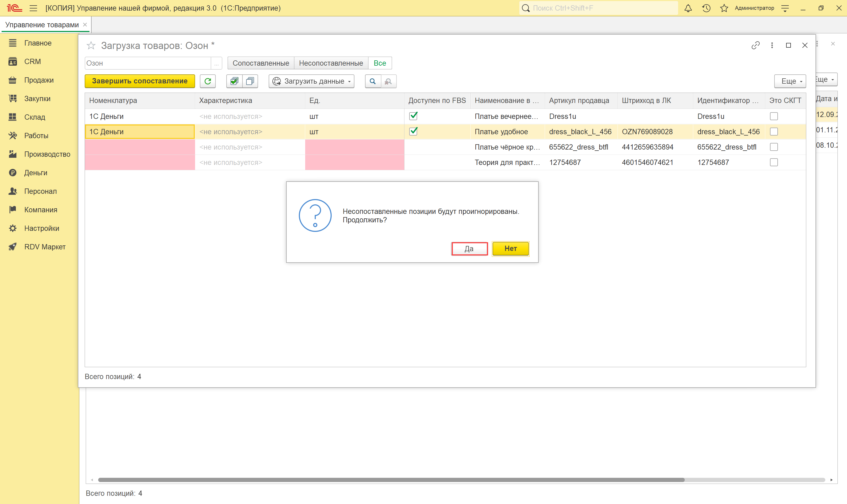Screen dimensions: 847x504
Task: Click the Озон marketplace input field
Action: click(x=148, y=63)
